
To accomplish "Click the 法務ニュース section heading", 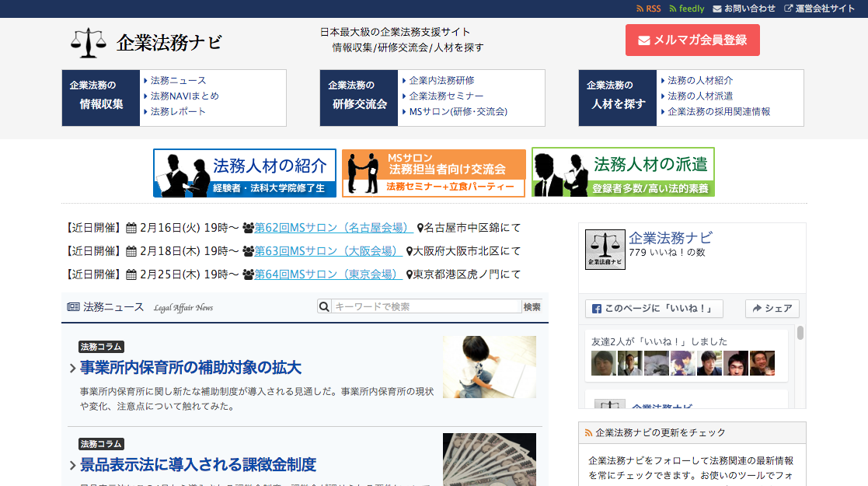I will [113, 307].
